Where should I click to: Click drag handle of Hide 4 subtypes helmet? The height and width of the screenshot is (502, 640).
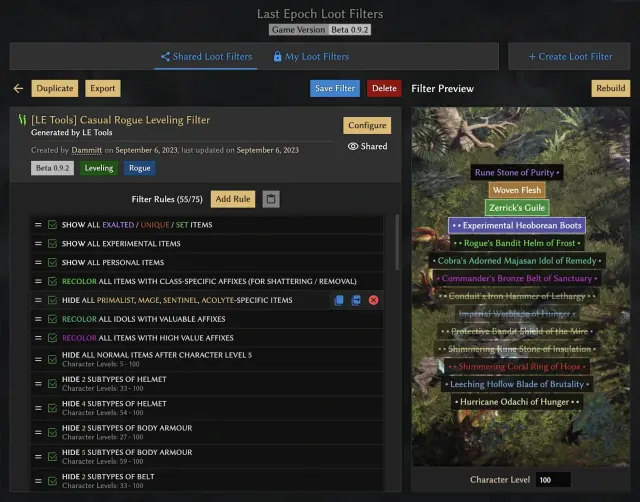[38, 408]
